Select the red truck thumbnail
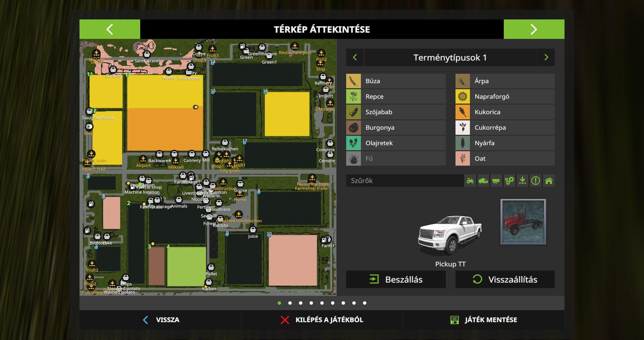 (523, 222)
